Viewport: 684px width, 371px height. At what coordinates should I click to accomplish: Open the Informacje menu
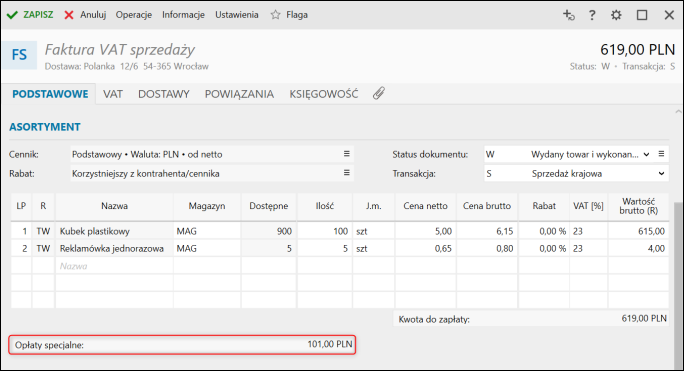[183, 15]
